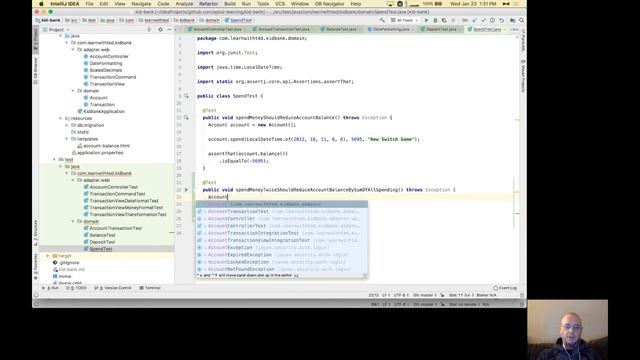Click the macOS battery status icon
Viewport: 640px width, 360px height.
[x=439, y=4]
